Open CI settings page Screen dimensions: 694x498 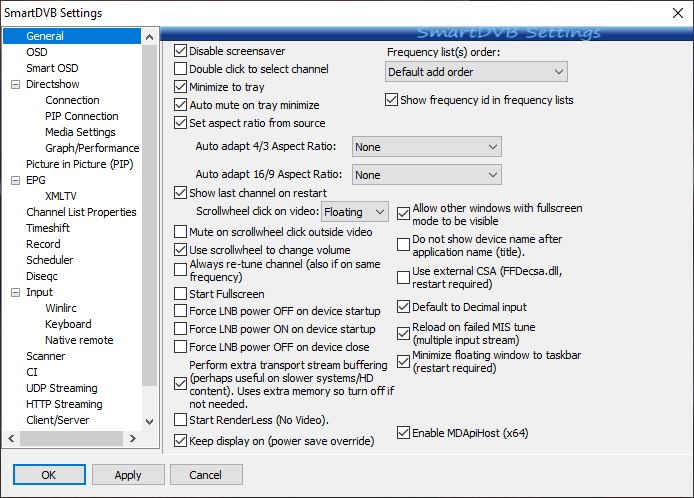coord(32,372)
